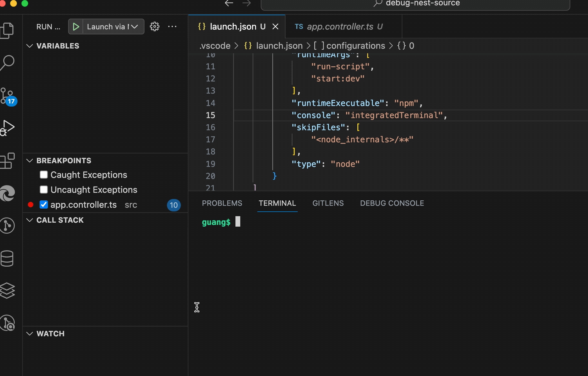Viewport: 588px width, 376px height.
Task: Switch to the DEBUG CONSOLE tab
Action: pyautogui.click(x=392, y=203)
